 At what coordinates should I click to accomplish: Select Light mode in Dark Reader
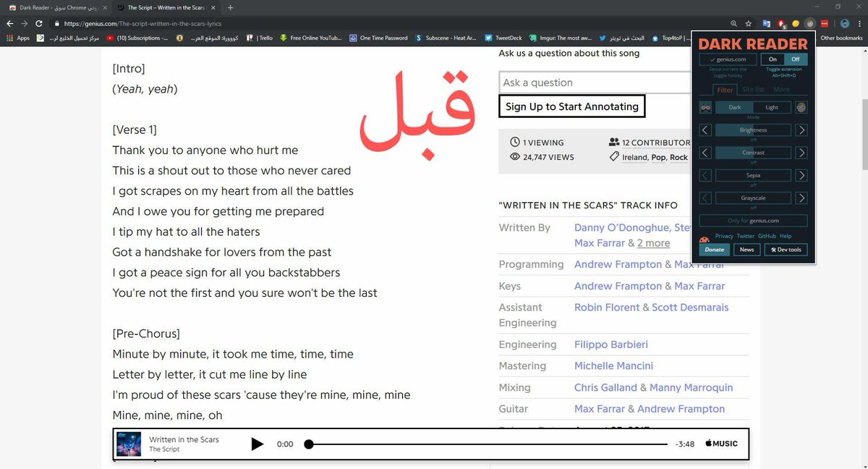pyautogui.click(x=772, y=107)
